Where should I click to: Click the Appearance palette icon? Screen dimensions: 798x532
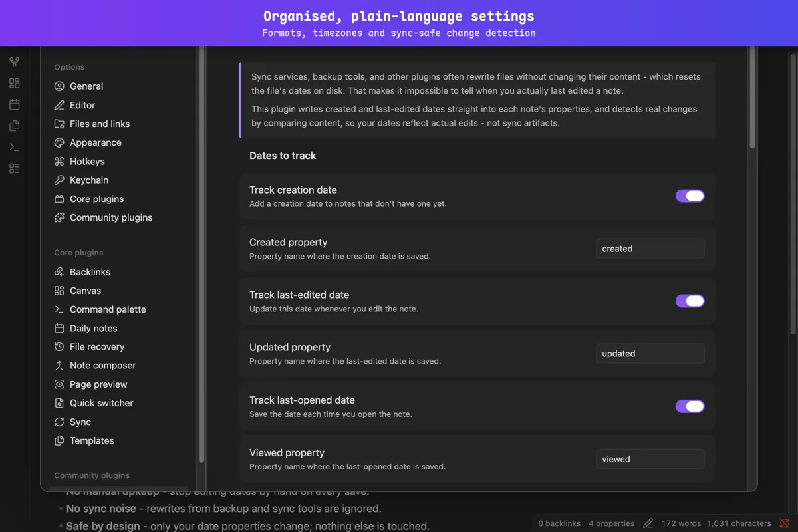pos(59,142)
